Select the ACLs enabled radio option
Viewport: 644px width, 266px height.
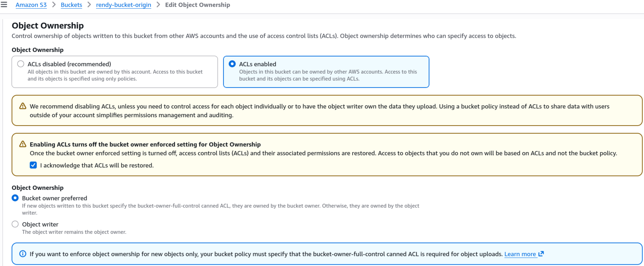click(x=232, y=64)
